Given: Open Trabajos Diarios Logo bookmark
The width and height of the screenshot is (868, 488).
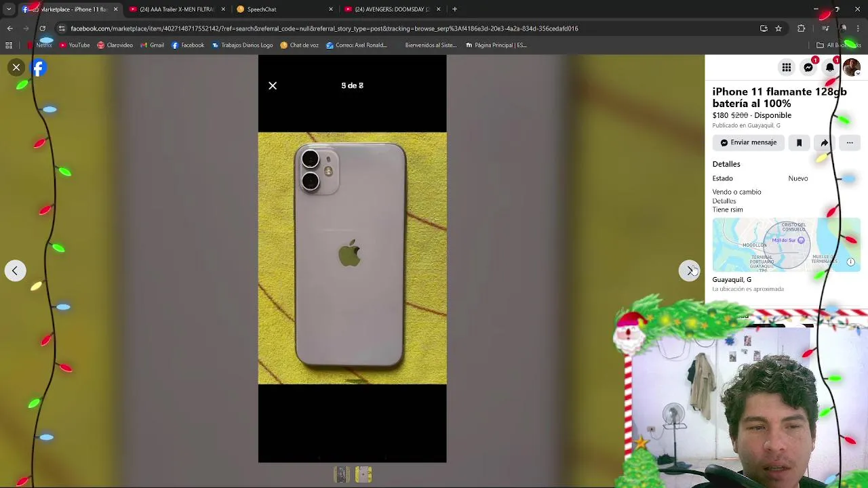Looking at the screenshot, I should (242, 45).
